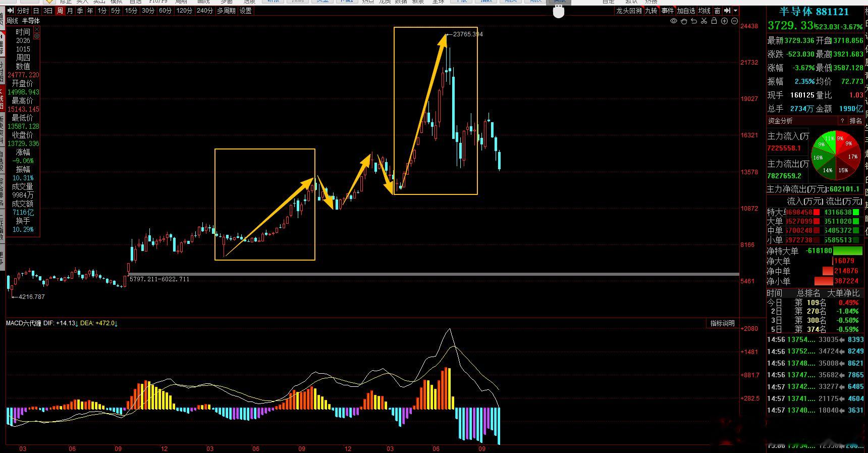
Task: Open the dropdown arrow next to 窗
Action: tap(736, 11)
